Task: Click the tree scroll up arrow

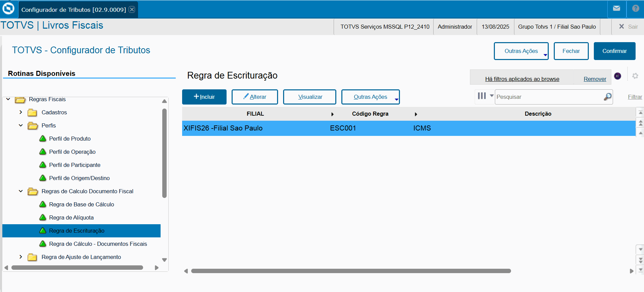Action: click(164, 101)
